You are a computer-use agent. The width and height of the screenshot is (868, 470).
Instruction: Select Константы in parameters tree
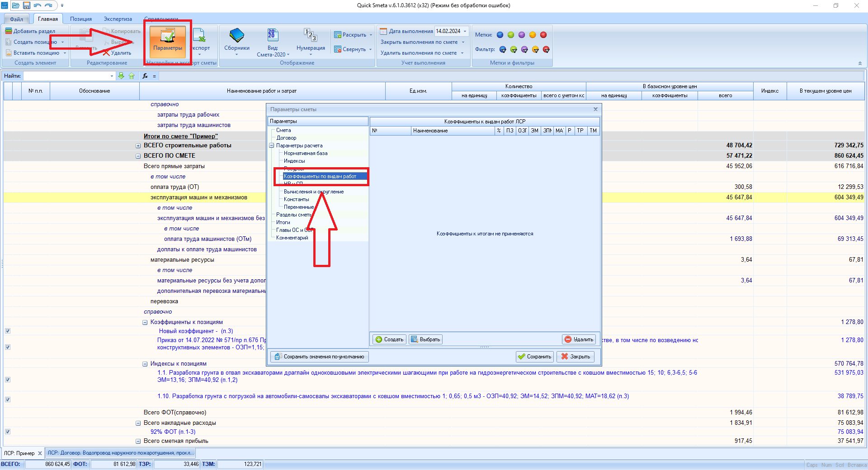[297, 199]
